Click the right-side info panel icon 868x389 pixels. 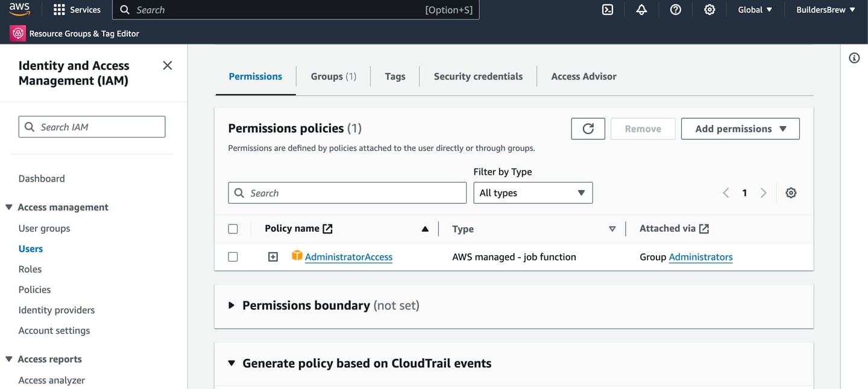click(854, 58)
